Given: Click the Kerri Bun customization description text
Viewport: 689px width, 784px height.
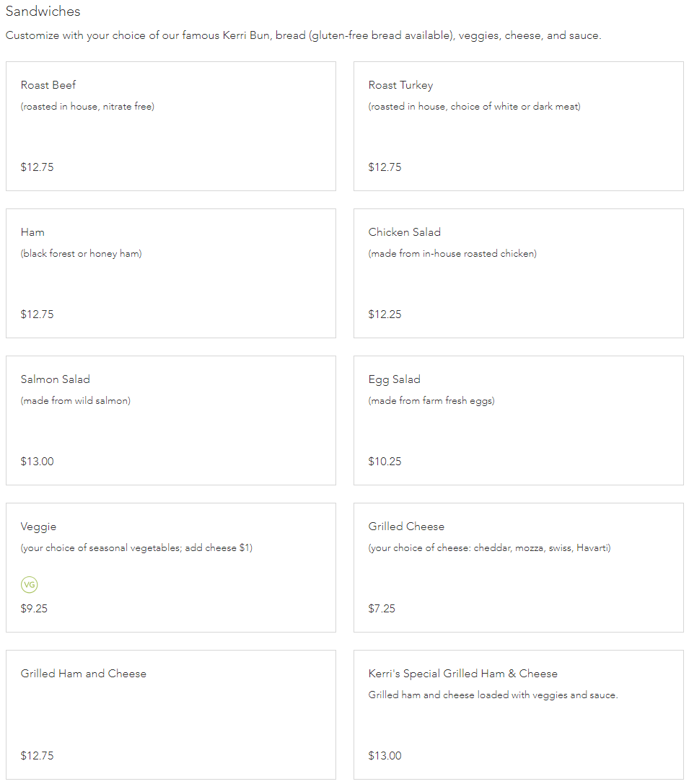Looking at the screenshot, I should tap(304, 35).
